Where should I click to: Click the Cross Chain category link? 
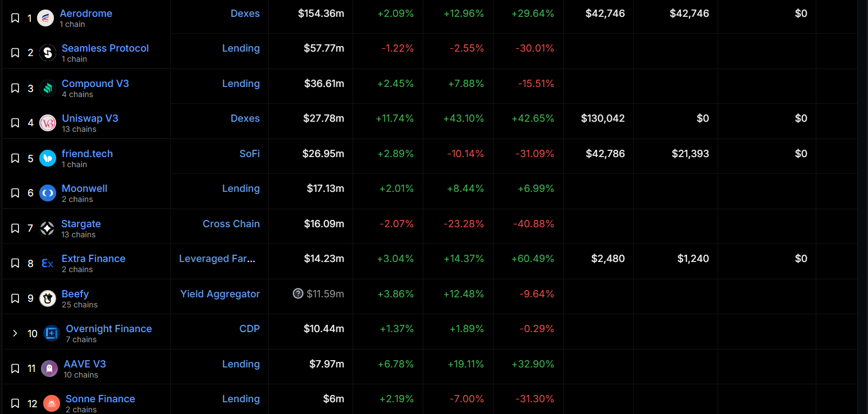pos(231,224)
